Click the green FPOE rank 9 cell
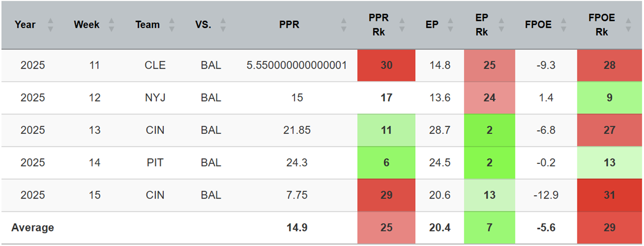 pos(609,98)
